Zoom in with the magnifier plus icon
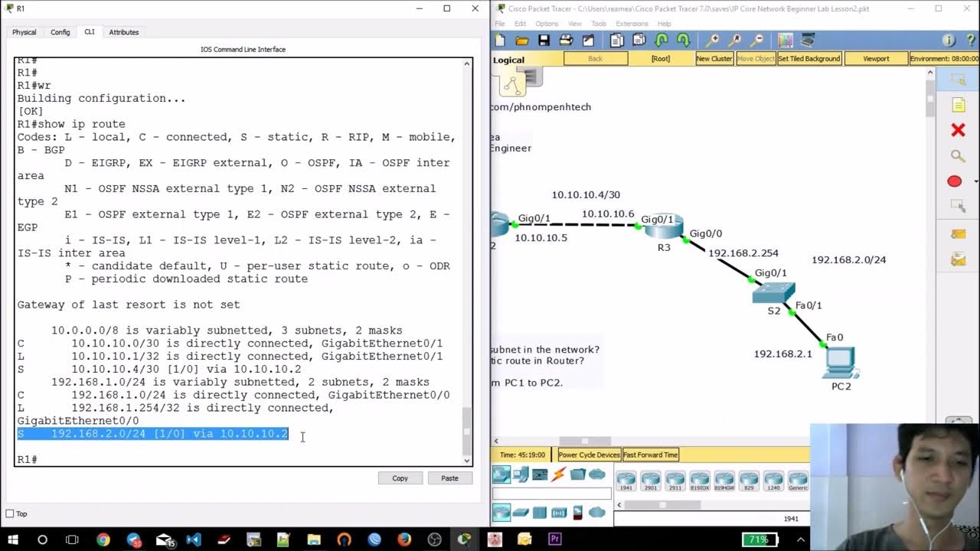Viewport: 980px width, 551px height. [713, 40]
